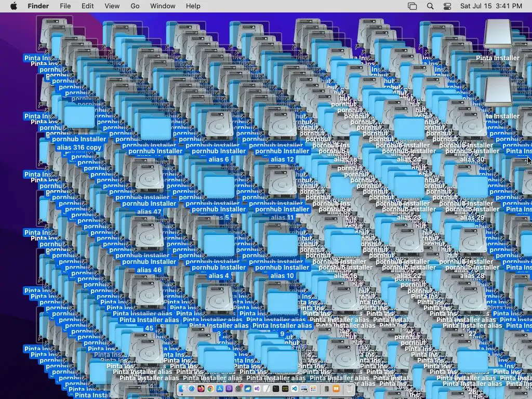Open the File menu
Image resolution: width=532 pixels, height=399 pixels.
pyautogui.click(x=65, y=6)
